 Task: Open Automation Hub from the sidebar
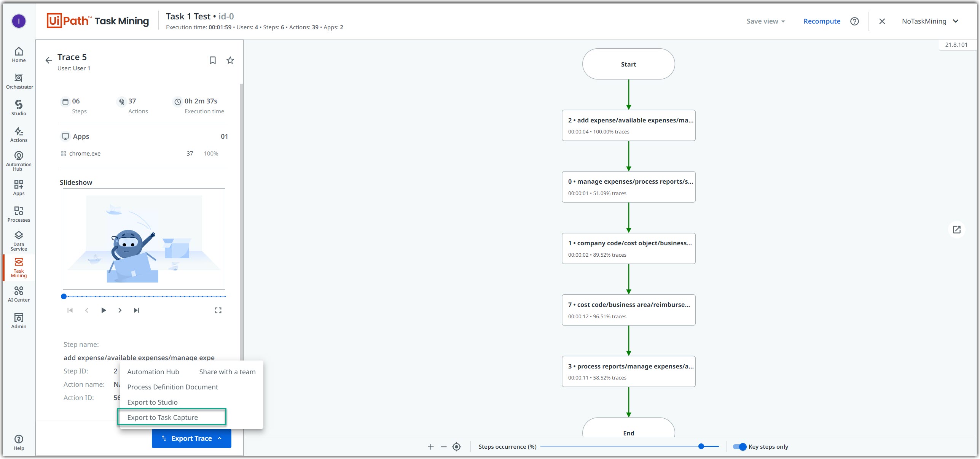[18, 159]
